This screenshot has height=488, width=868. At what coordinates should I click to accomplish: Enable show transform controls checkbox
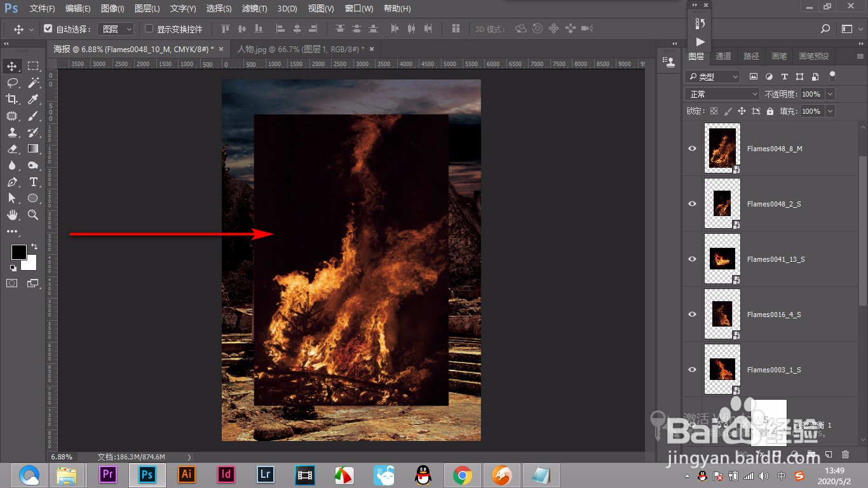[149, 29]
